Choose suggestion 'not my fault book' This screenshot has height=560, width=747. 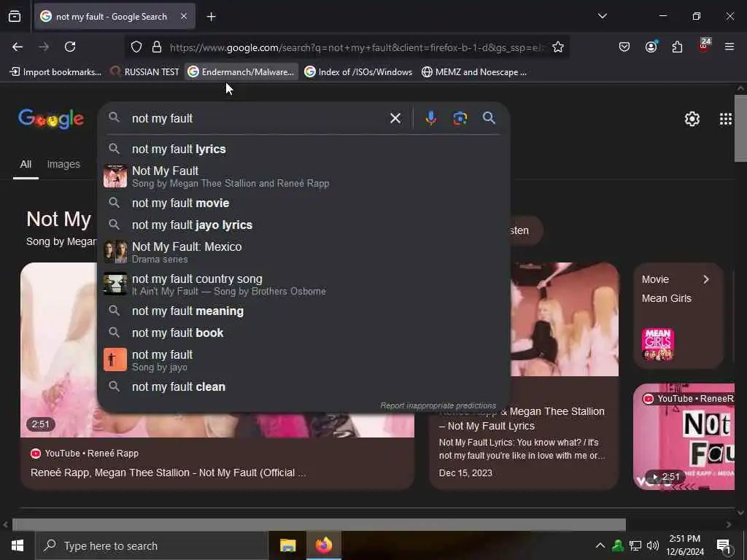[x=303, y=332]
